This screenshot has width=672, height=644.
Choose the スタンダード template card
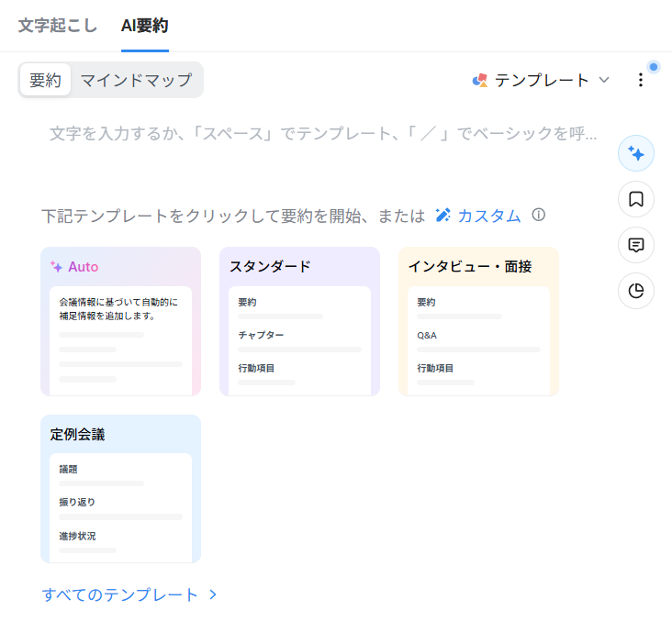click(x=299, y=321)
